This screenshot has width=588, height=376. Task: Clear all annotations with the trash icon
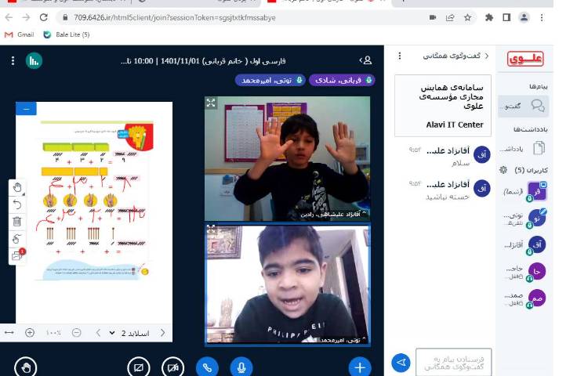click(17, 222)
